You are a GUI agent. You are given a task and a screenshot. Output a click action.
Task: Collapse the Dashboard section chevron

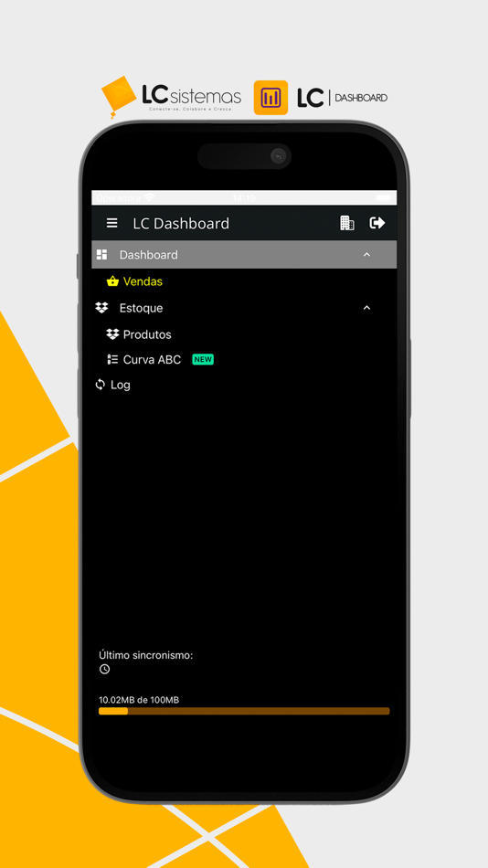[x=366, y=255]
